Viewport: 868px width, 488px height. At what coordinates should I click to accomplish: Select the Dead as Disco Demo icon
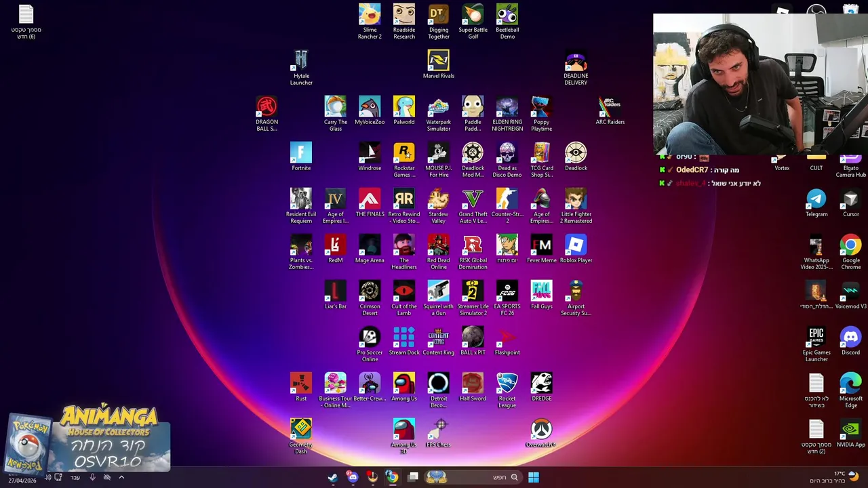[x=507, y=160]
